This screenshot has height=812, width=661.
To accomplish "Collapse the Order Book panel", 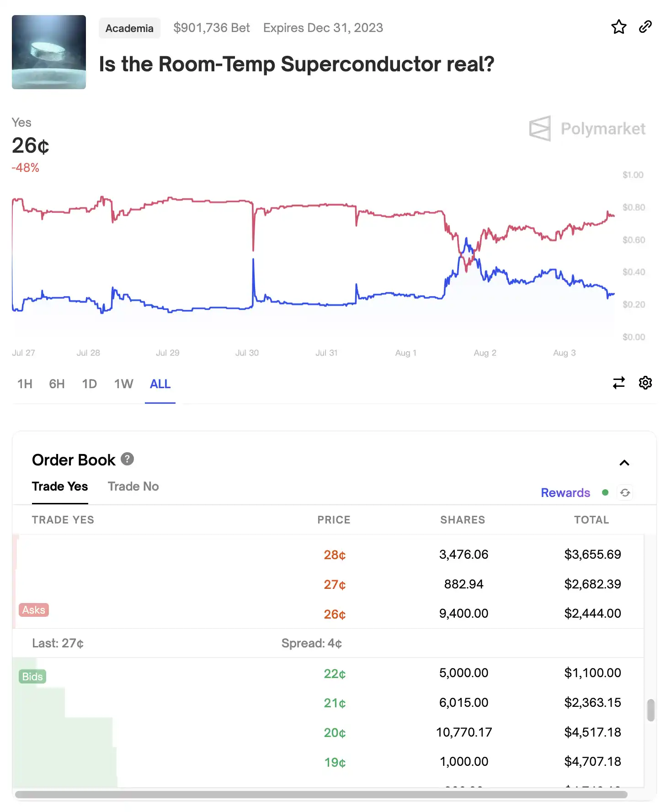I will tap(624, 463).
